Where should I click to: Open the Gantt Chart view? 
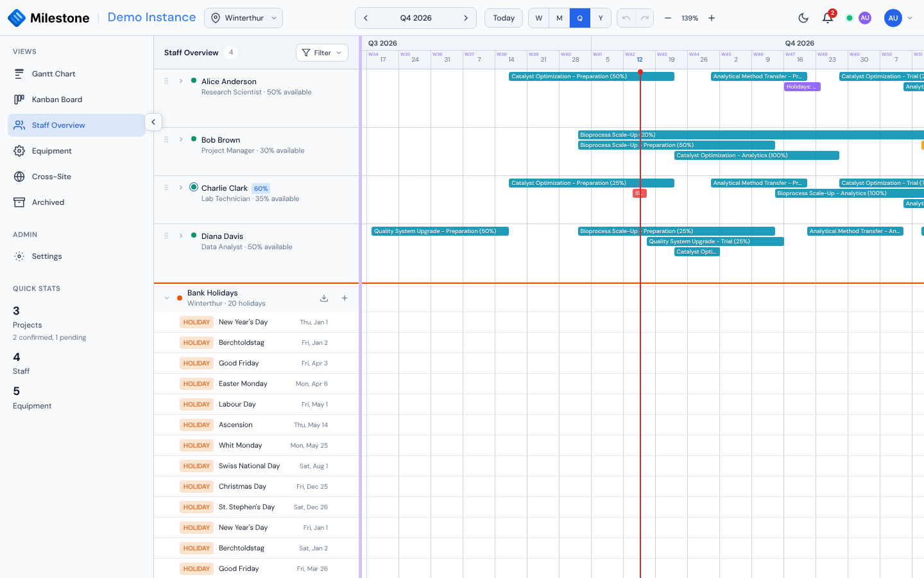point(77,74)
